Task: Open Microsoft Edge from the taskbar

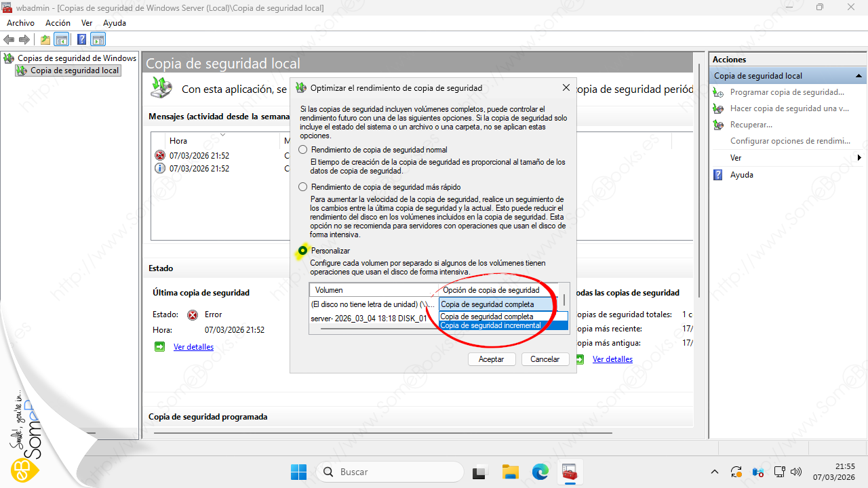Action: click(540, 472)
